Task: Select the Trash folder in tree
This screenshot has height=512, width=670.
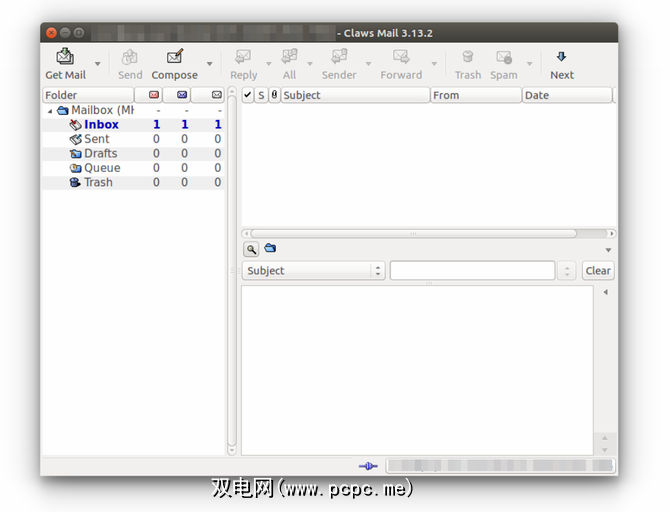Action: click(133, 182)
